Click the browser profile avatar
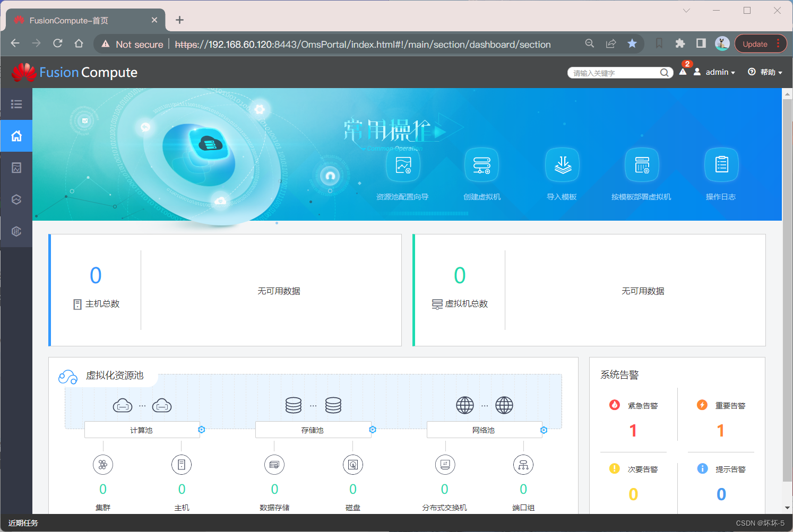 [x=722, y=43]
